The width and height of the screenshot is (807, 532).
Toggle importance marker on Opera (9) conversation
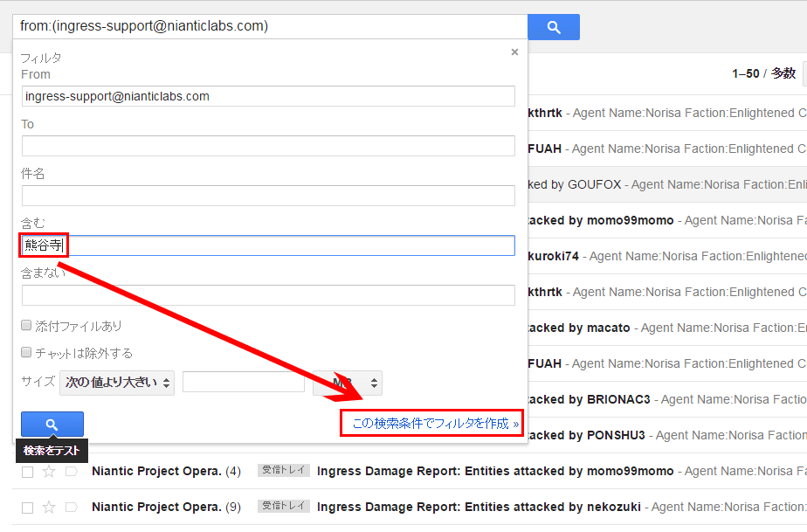[x=72, y=508]
